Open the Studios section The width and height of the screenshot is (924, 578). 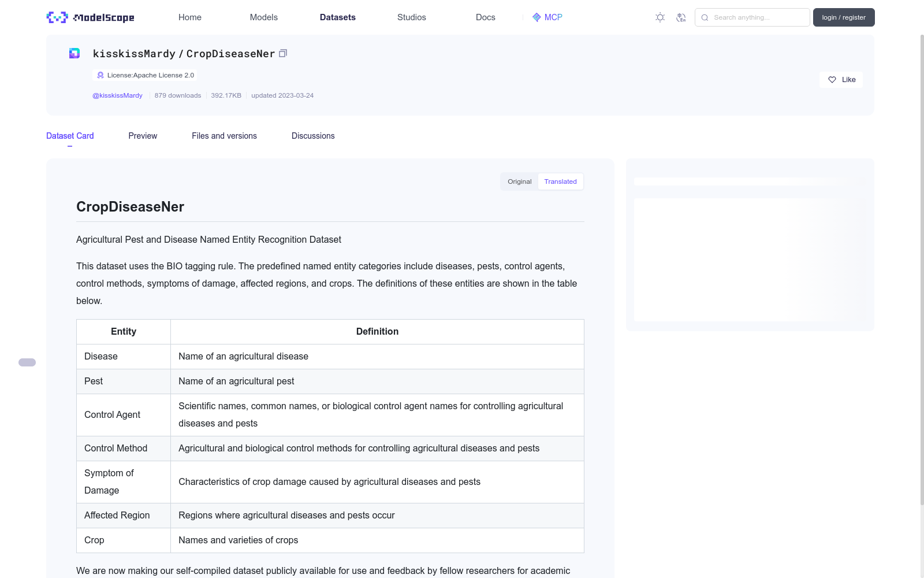click(412, 17)
